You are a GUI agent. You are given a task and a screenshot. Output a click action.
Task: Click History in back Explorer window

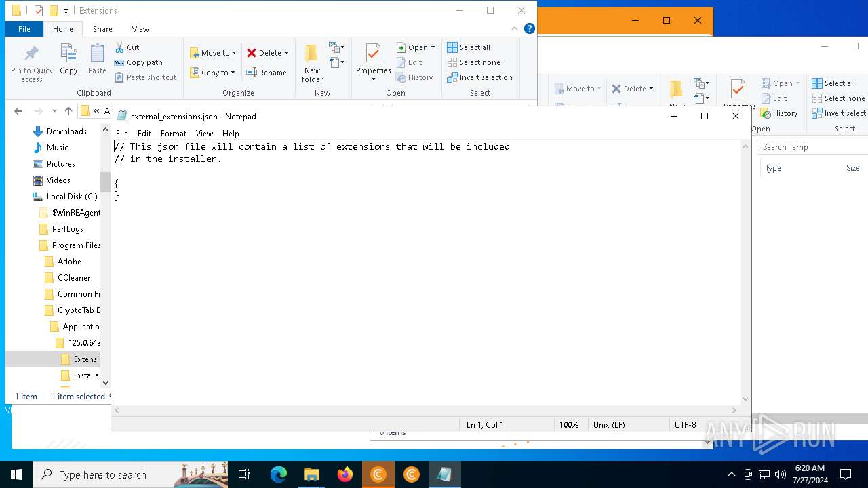(x=779, y=113)
